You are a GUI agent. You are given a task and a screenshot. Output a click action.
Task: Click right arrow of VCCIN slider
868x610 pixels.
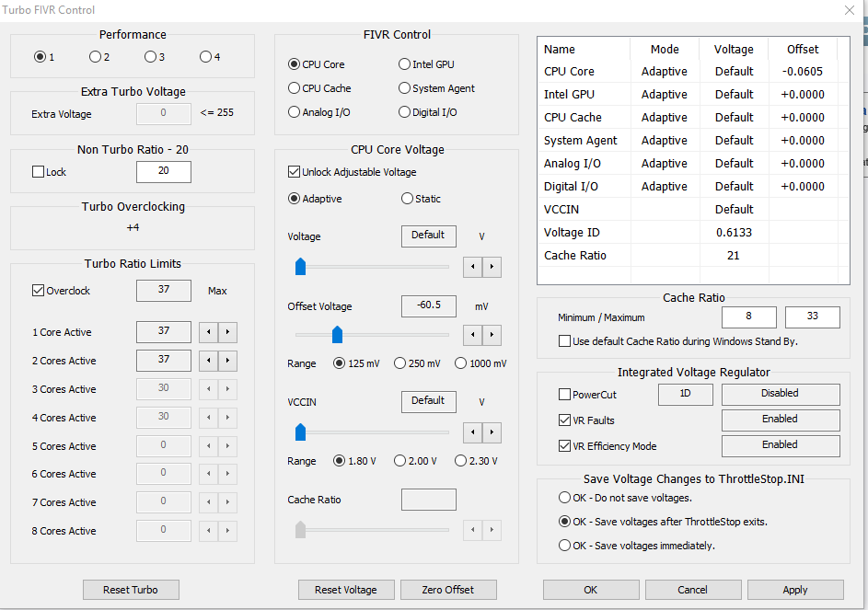pos(492,432)
